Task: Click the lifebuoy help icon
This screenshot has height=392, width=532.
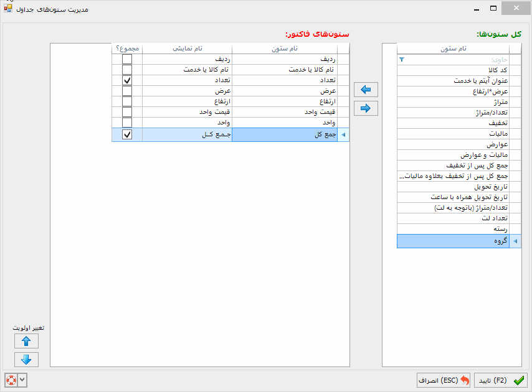Action: click(x=11, y=380)
